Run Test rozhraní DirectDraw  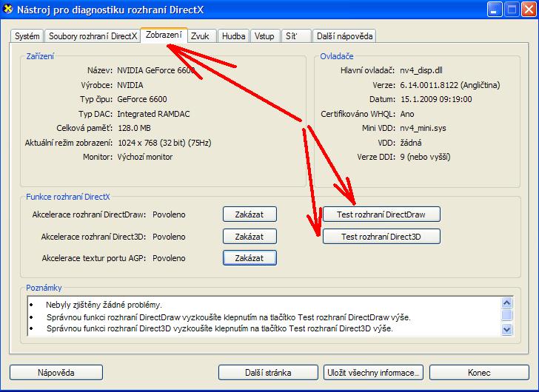point(381,214)
